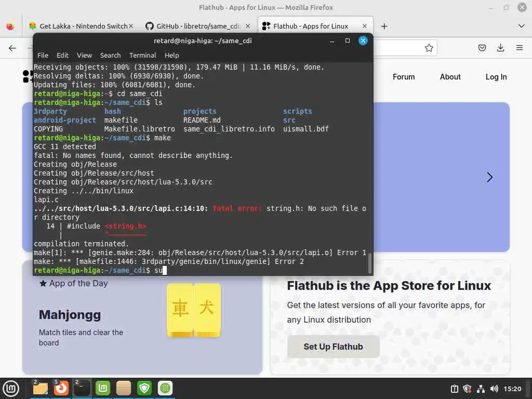This screenshot has height=399, width=532.
Task: Open a new Firefox tab
Action: (384, 26)
